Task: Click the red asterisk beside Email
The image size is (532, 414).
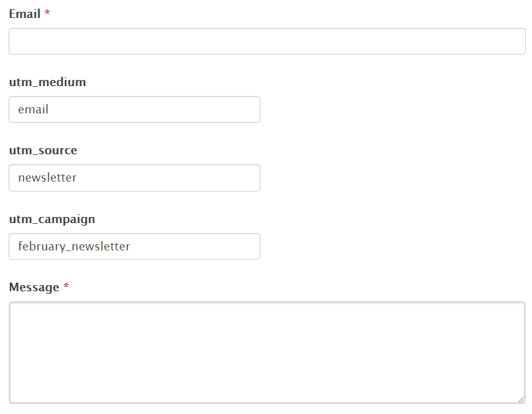Action: (x=47, y=13)
